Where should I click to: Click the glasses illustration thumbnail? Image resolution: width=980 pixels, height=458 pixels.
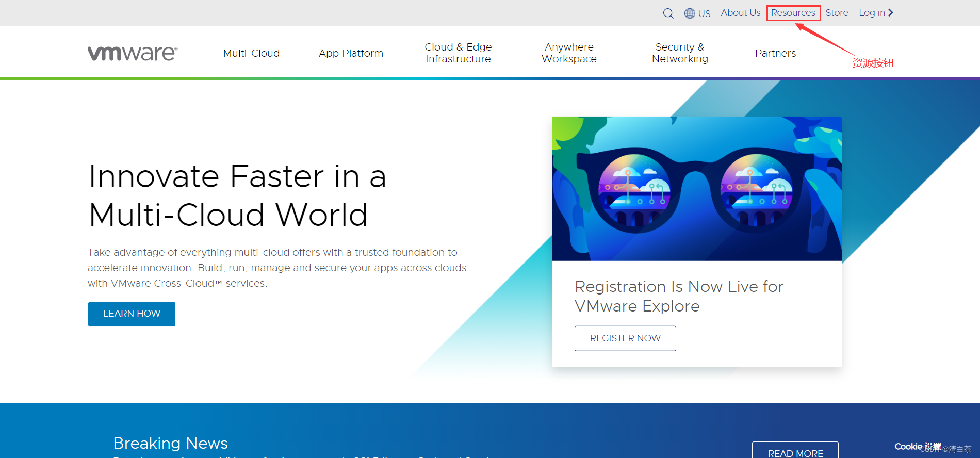697,189
